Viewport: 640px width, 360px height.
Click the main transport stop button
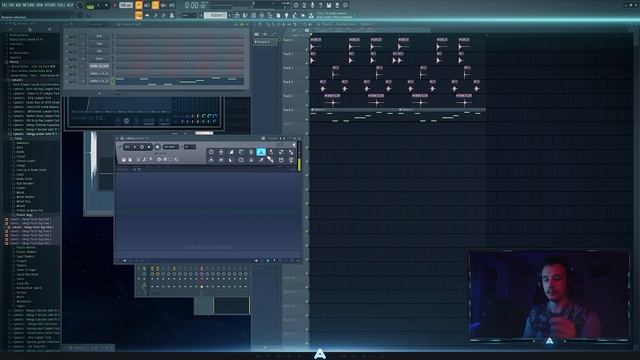(107, 6)
